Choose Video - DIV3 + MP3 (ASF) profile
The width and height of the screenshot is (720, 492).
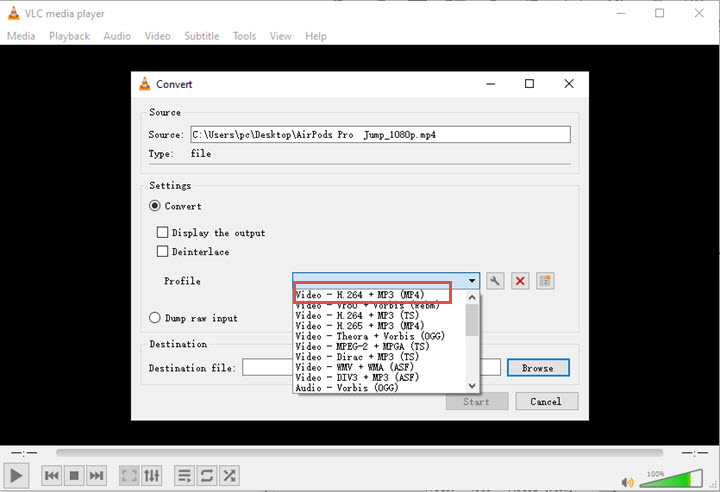pos(357,377)
